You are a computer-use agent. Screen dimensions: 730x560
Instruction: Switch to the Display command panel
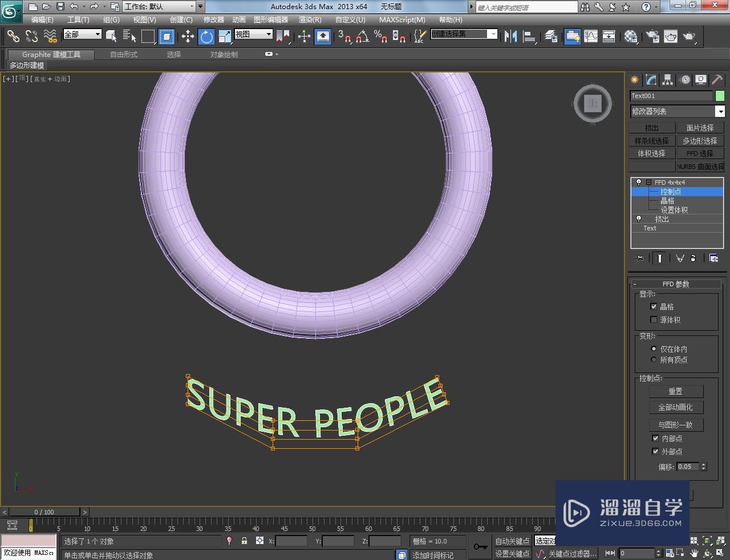coord(701,80)
